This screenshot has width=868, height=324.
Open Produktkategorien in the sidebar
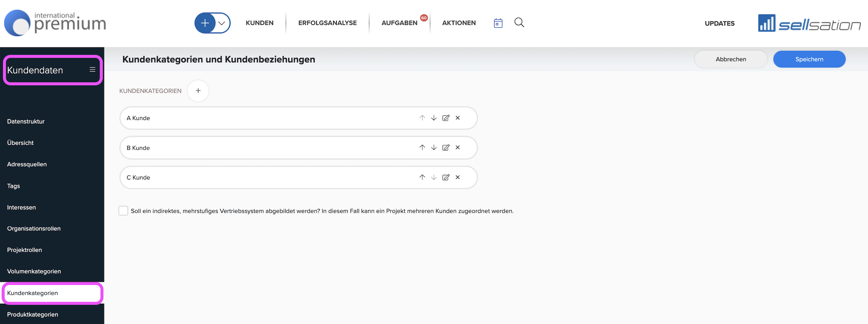click(x=32, y=314)
